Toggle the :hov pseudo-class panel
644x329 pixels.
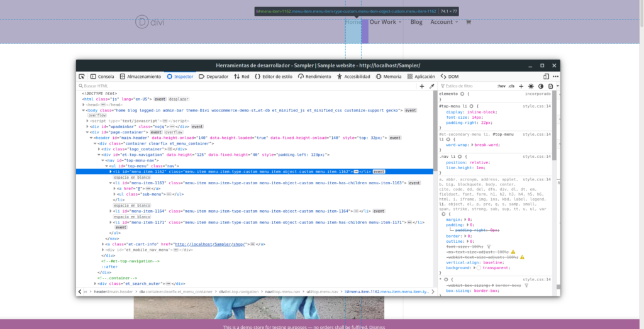pyautogui.click(x=501, y=86)
